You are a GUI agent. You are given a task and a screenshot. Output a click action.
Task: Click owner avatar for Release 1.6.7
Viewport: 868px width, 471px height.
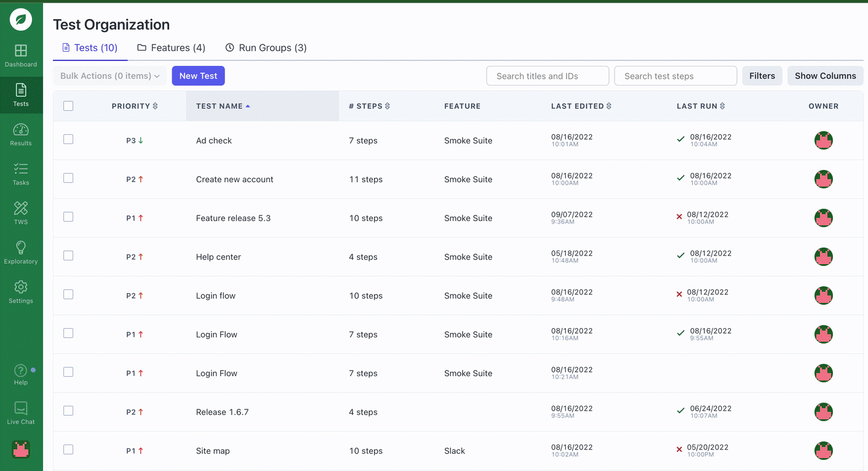pyautogui.click(x=824, y=412)
